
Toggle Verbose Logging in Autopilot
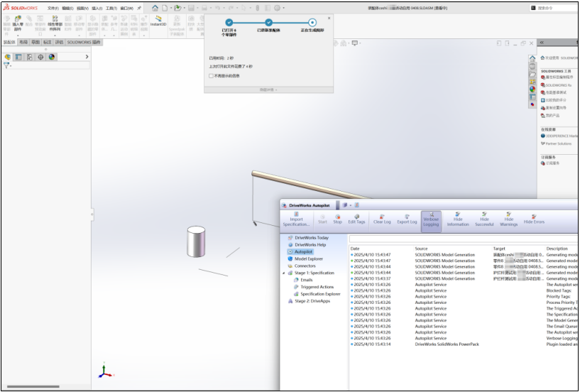click(431, 219)
